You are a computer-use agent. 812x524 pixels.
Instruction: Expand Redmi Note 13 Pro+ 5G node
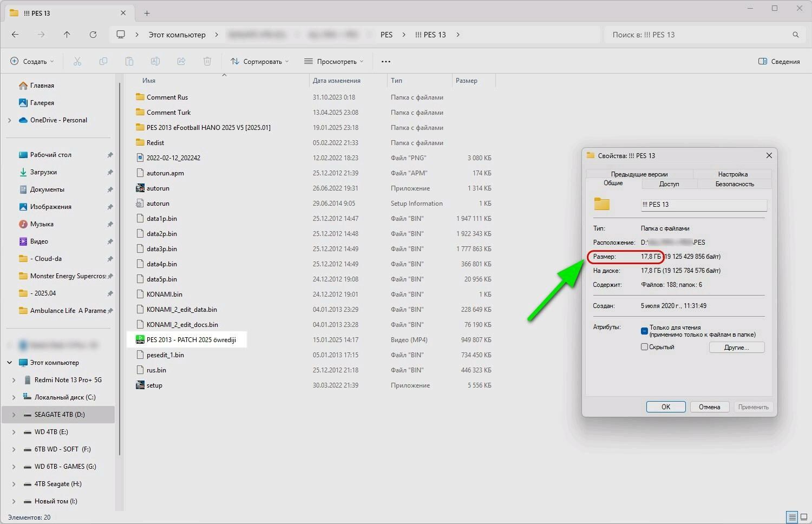[x=14, y=380]
